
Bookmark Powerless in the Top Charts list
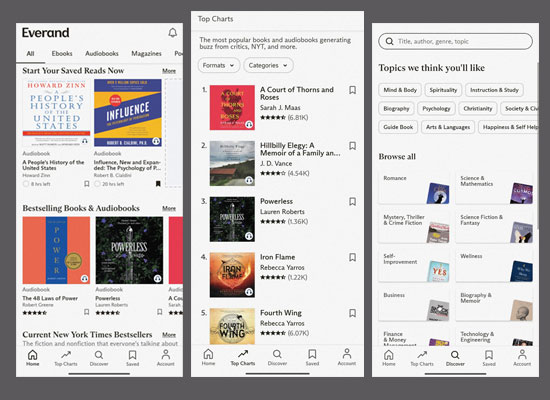[353, 201]
